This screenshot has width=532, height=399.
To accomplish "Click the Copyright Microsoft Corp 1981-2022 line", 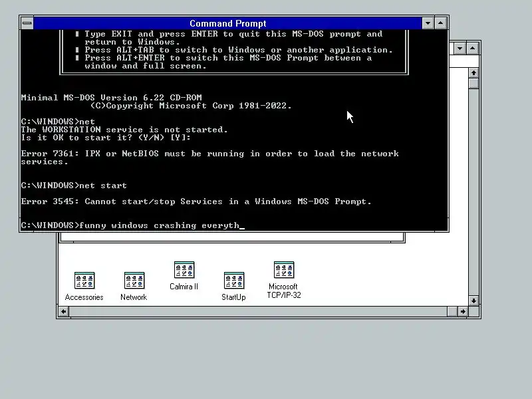I will pos(191,106).
